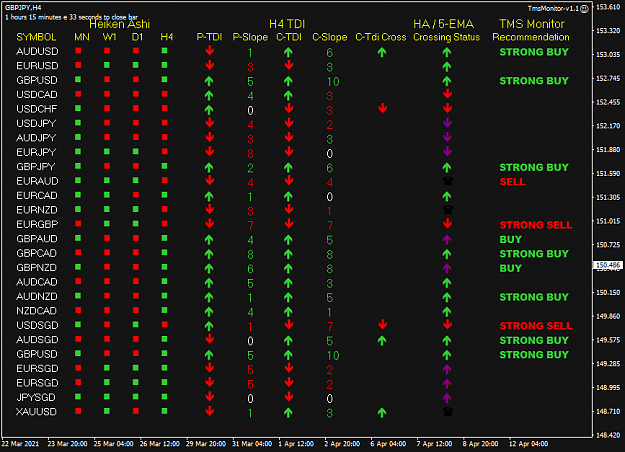This screenshot has width=625, height=452.
Task: Click the GBPNZD BUY recommendation
Action: [x=511, y=268]
